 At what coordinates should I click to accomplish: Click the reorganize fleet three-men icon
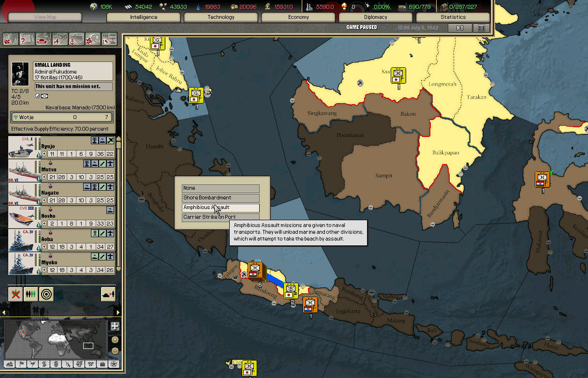pyautogui.click(x=31, y=294)
